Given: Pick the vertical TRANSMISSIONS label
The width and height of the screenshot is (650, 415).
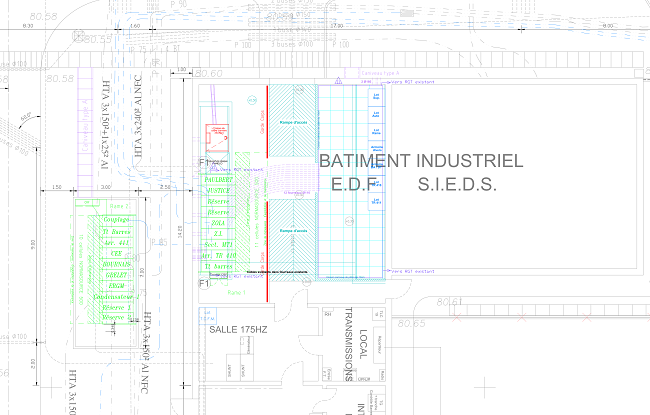Looking at the screenshot, I should (x=349, y=344).
